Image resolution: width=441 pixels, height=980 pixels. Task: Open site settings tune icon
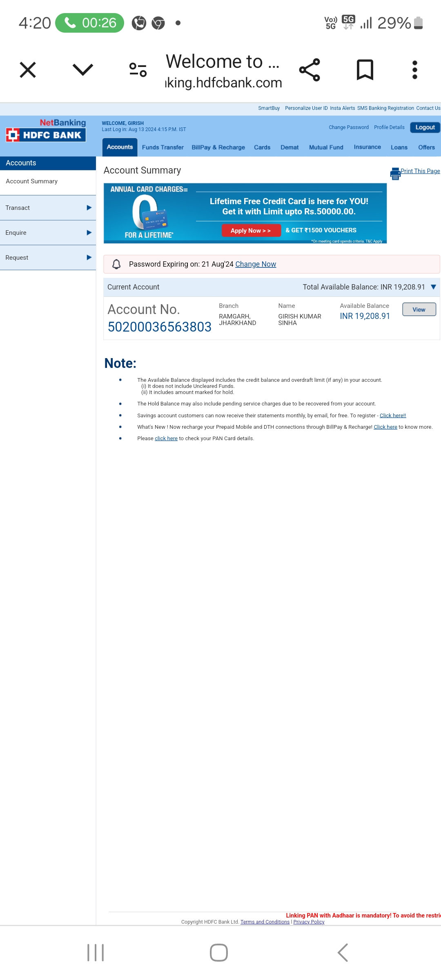(x=138, y=70)
